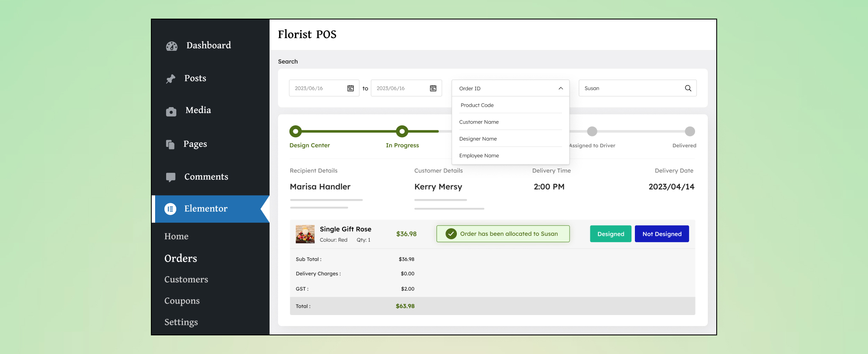Click the Pages document icon
868x354 pixels.
(x=170, y=144)
